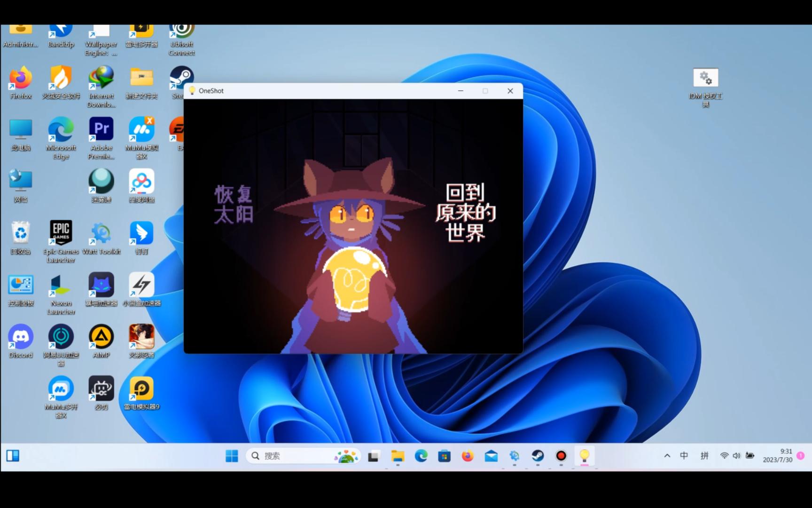Close the OneShot window
The height and width of the screenshot is (508, 812).
point(510,91)
